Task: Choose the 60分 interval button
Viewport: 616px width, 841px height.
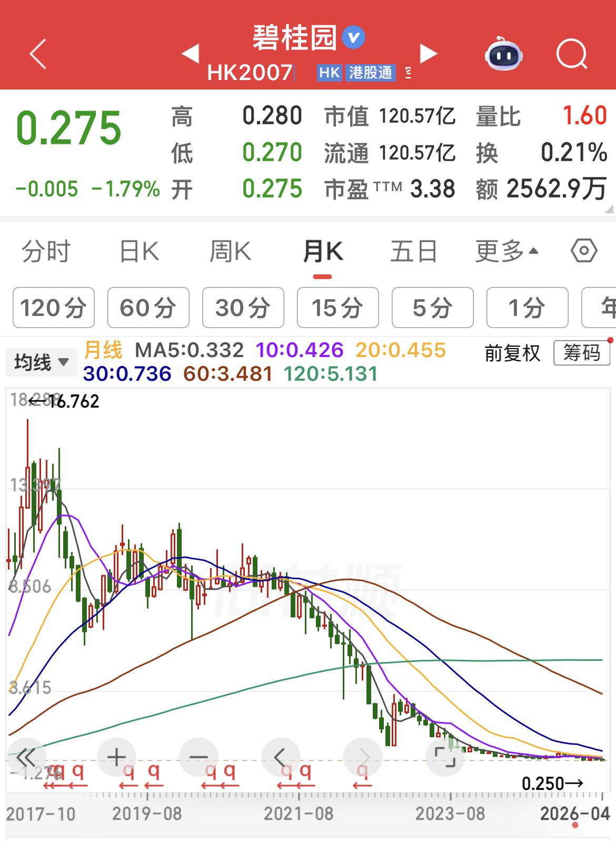Action: pos(148,308)
